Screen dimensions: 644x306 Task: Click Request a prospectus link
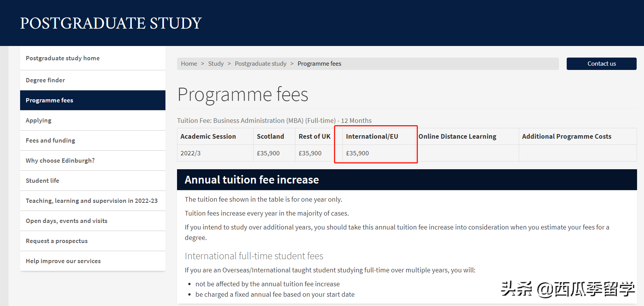click(x=57, y=241)
